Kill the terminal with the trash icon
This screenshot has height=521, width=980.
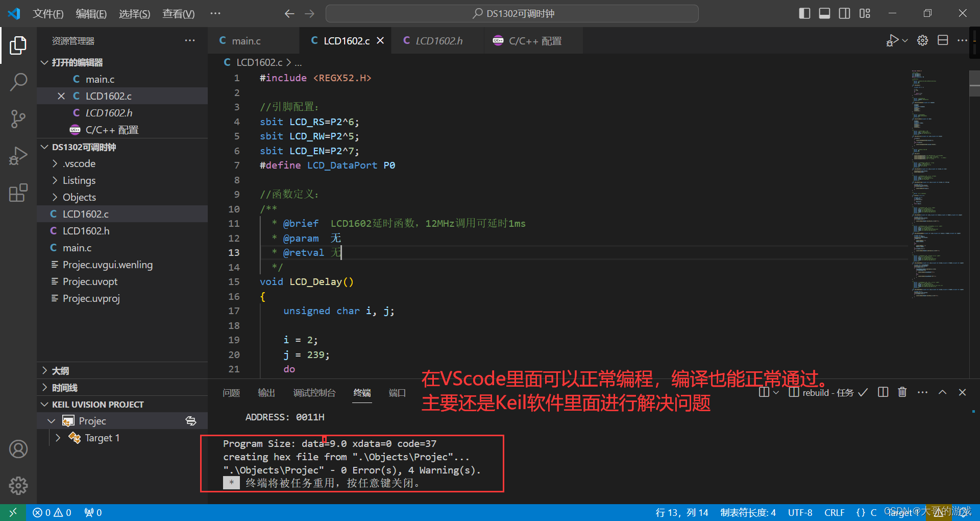(902, 392)
